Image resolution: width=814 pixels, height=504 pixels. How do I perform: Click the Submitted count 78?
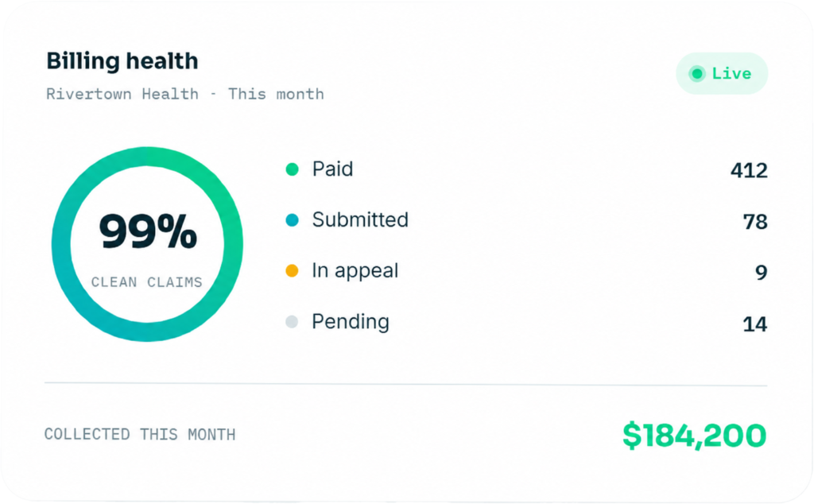tap(755, 222)
